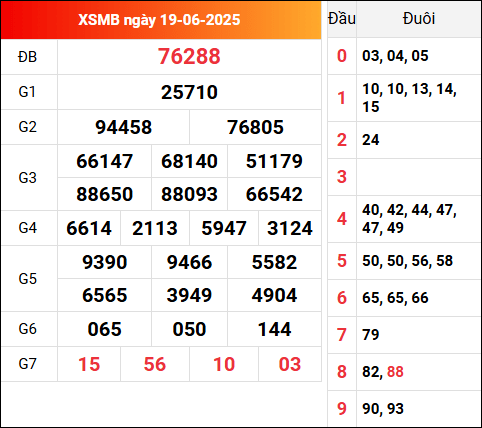Screen dimensions: 482x428
Task: Select G2 number 94458
Action: pyautogui.click(x=123, y=127)
